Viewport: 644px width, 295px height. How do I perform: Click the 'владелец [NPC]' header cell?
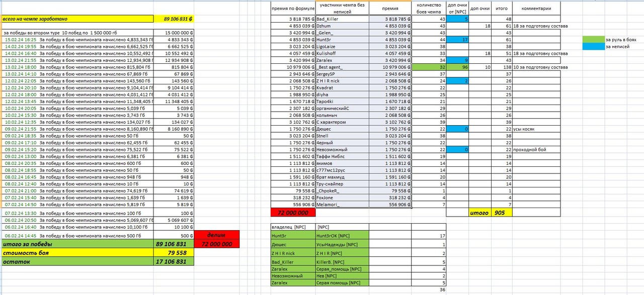pos(293,227)
